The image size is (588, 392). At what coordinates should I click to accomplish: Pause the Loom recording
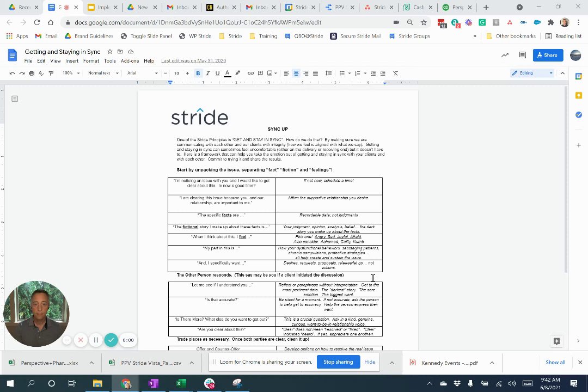[x=96, y=340]
